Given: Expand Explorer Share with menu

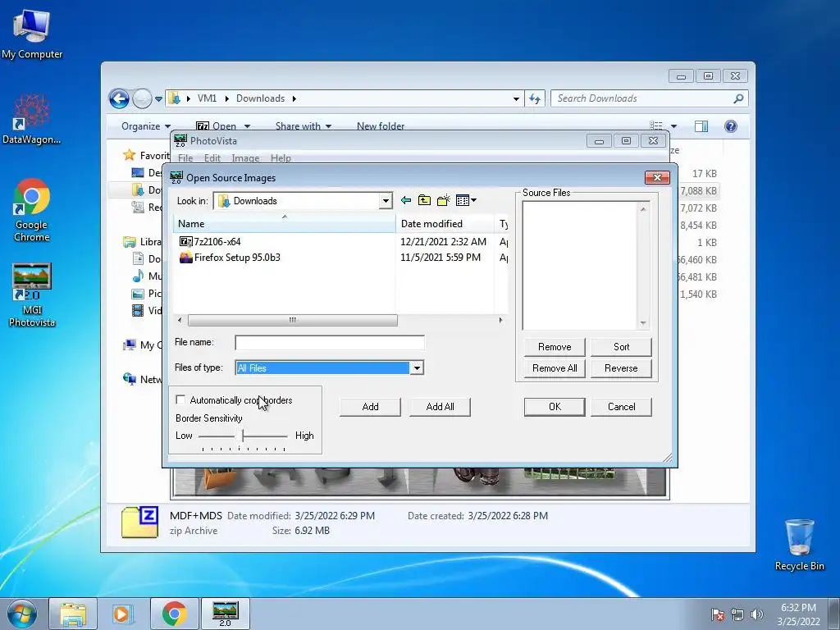Looking at the screenshot, I should click(x=304, y=126).
